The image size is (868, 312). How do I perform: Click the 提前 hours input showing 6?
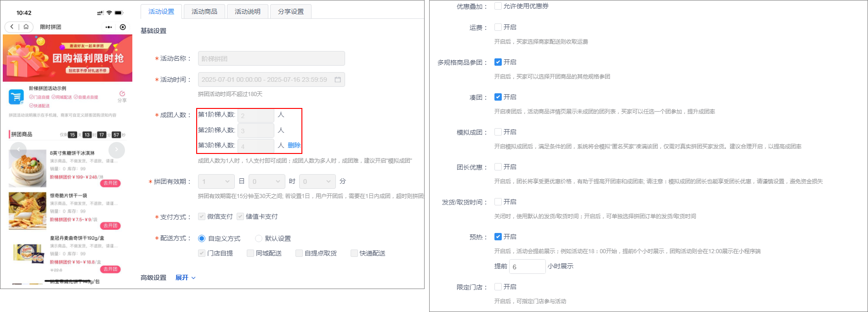(527, 267)
